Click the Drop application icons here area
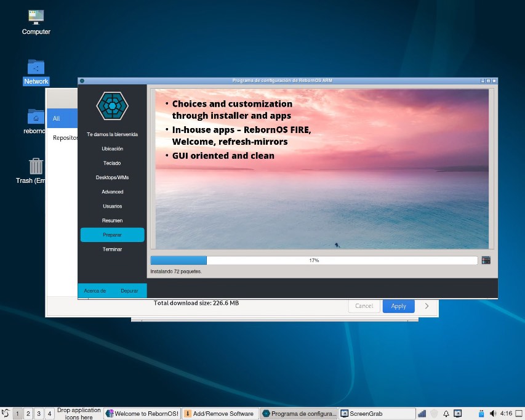 [79, 414]
